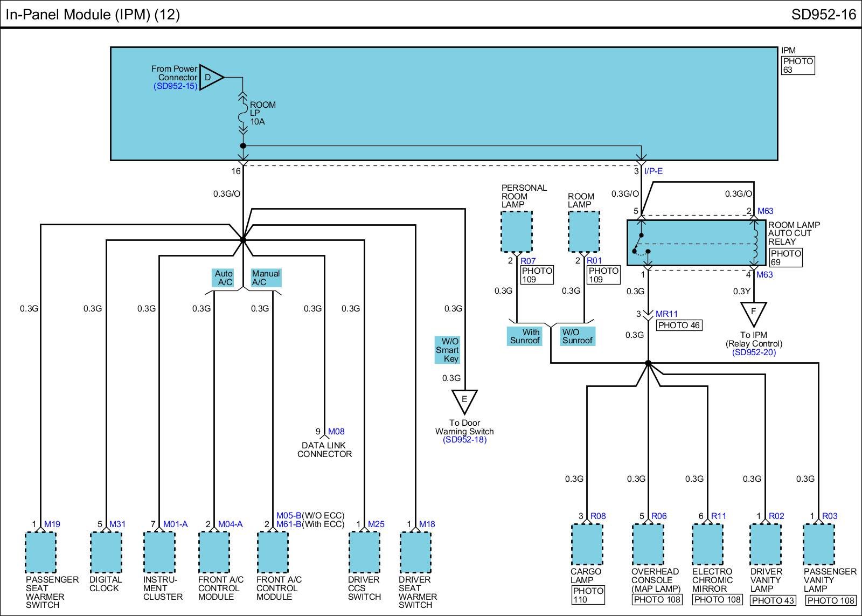Open PHOTO 69 for the auto cut relay

click(x=785, y=258)
